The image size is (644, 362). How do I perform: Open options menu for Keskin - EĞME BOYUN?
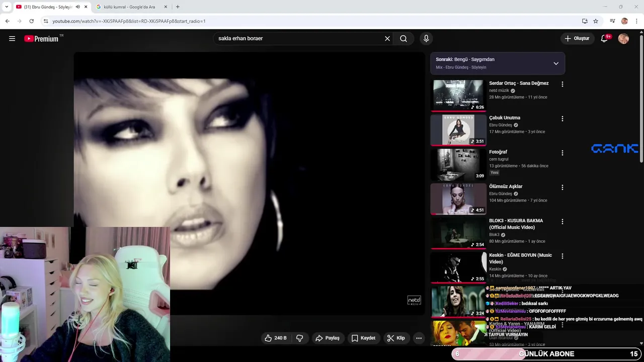coord(562,256)
